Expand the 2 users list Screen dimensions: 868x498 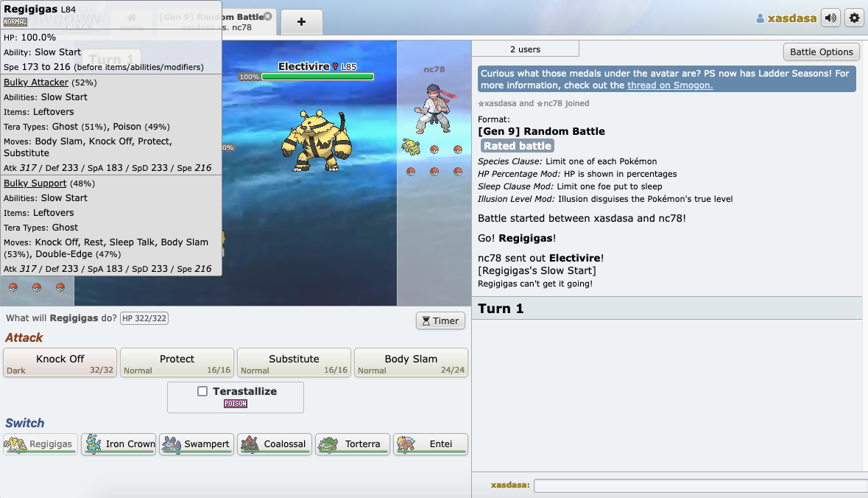point(525,49)
